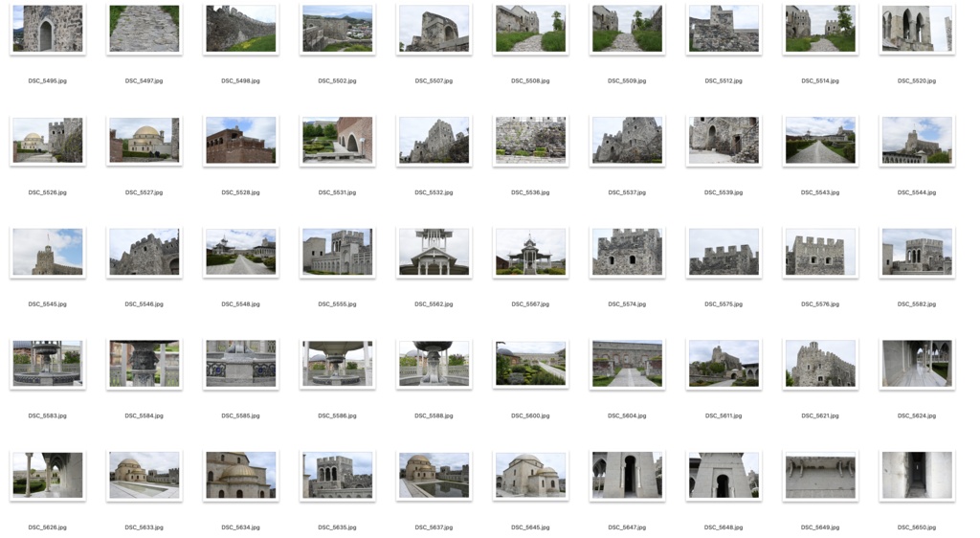Pick the DSC_5536.jpg stone wall photo

(x=530, y=141)
